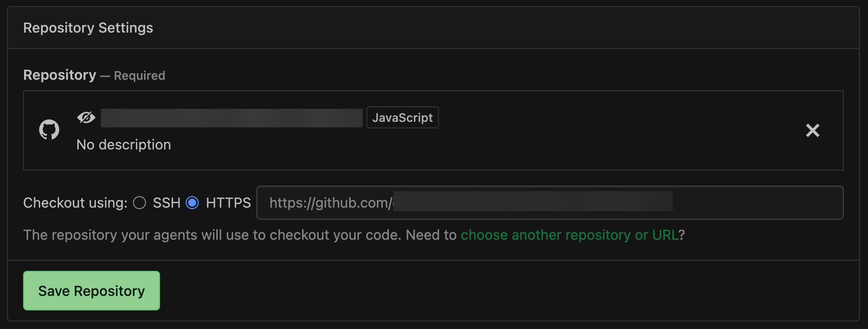Click the Checkout using label
Screen dimensions: 868x329
tap(75, 203)
